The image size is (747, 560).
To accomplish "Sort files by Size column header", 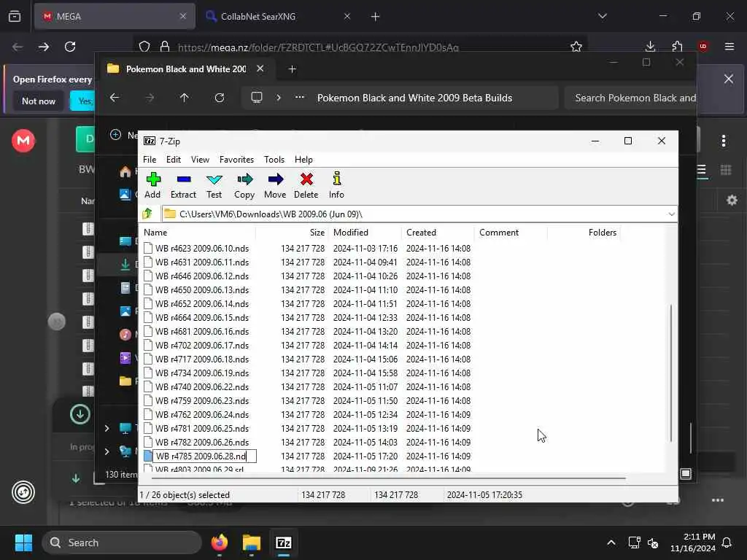I will click(x=292, y=233).
